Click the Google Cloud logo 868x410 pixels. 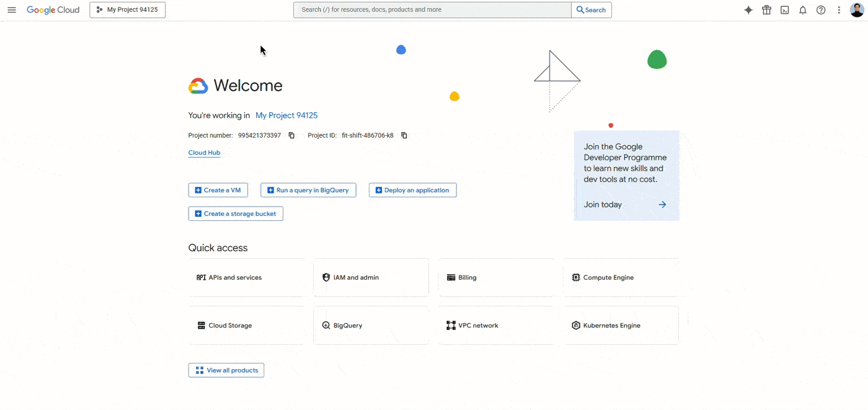point(53,9)
